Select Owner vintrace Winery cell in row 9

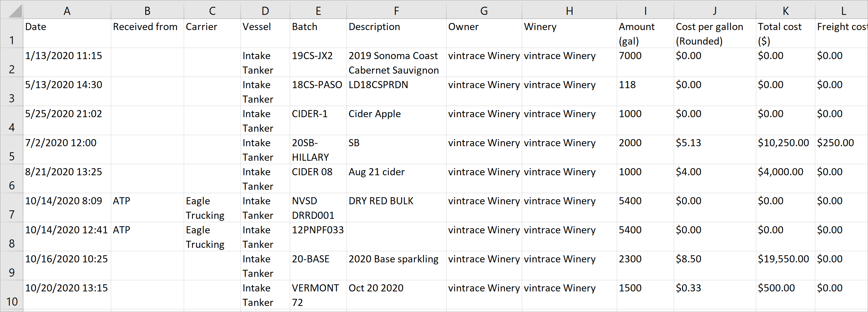tap(484, 266)
